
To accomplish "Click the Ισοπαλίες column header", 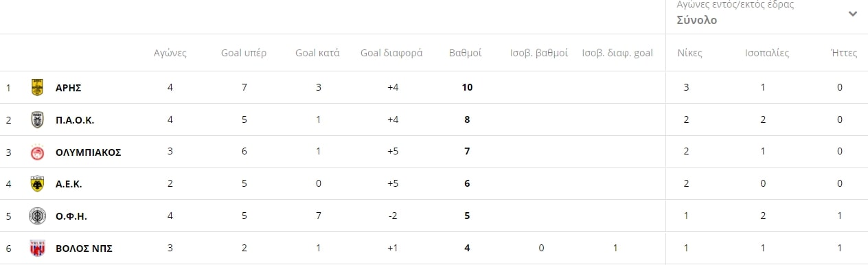I will 767,53.
